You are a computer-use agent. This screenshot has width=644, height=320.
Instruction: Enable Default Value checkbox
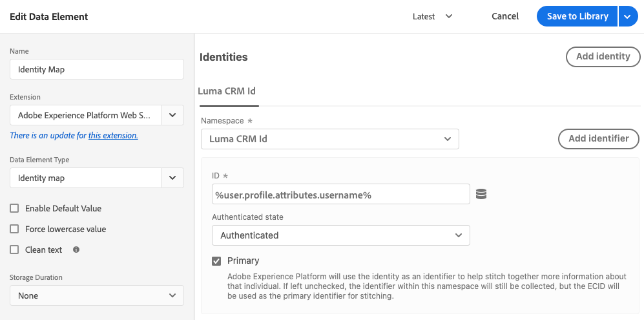point(14,208)
